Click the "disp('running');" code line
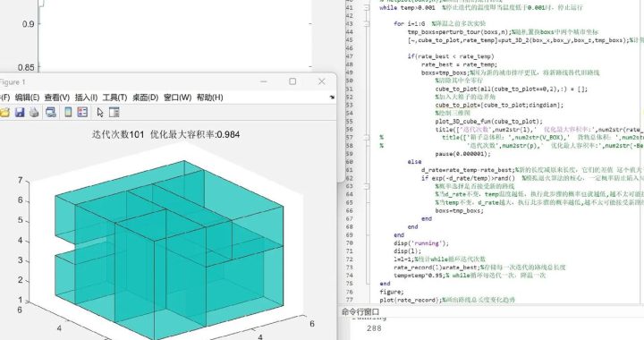The image size is (644, 340). (x=421, y=243)
